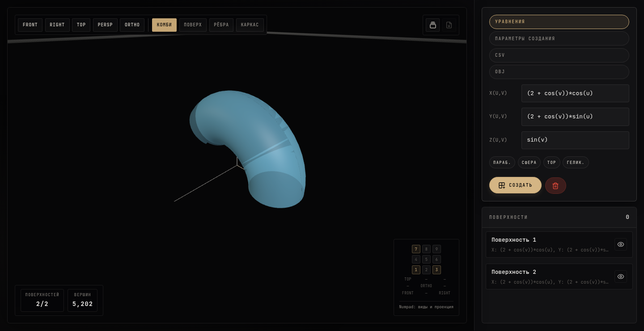This screenshot has width=644, height=331.
Task: Click the file export icon
Action: (449, 25)
